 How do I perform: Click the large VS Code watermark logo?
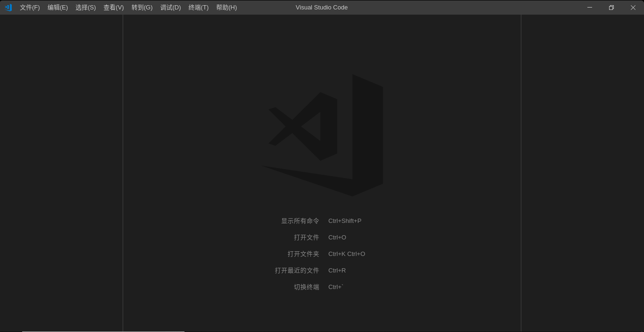click(322, 134)
